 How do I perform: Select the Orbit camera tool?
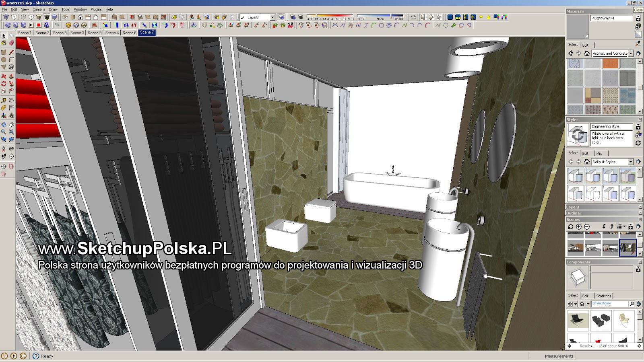click(x=4, y=124)
